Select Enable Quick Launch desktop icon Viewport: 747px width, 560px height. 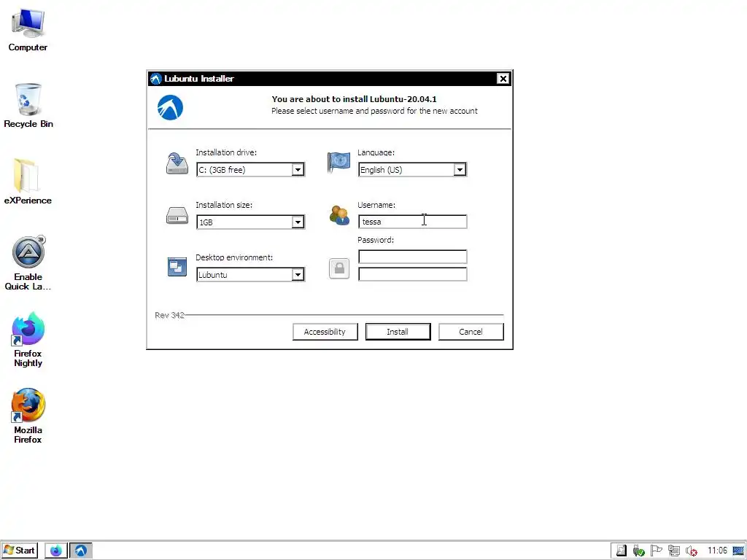(x=28, y=262)
